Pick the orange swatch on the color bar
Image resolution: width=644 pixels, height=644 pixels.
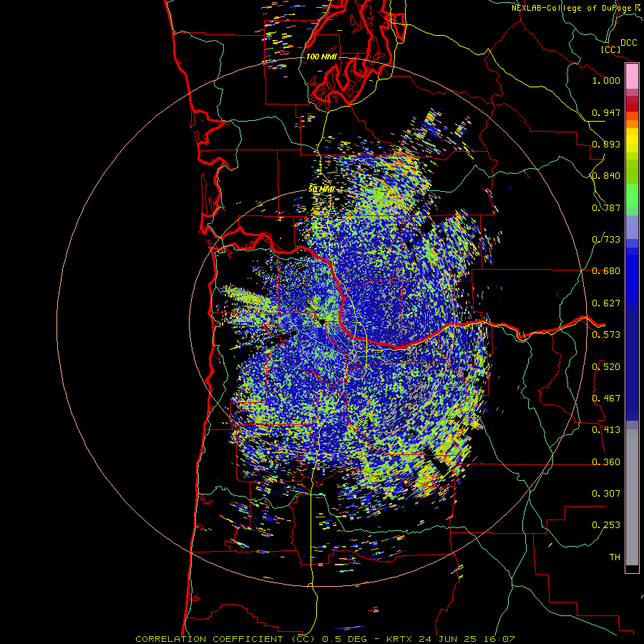(632, 124)
